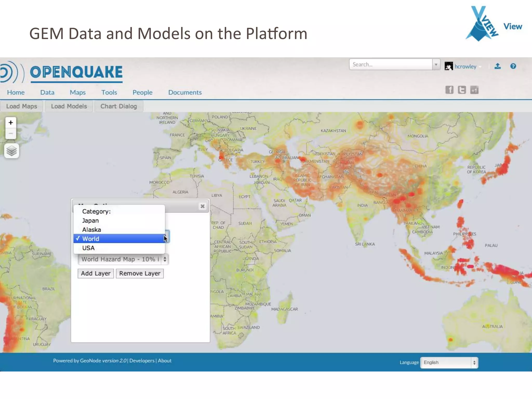Click the Add Layer button
Screen dimensions: 532x399
click(x=96, y=274)
